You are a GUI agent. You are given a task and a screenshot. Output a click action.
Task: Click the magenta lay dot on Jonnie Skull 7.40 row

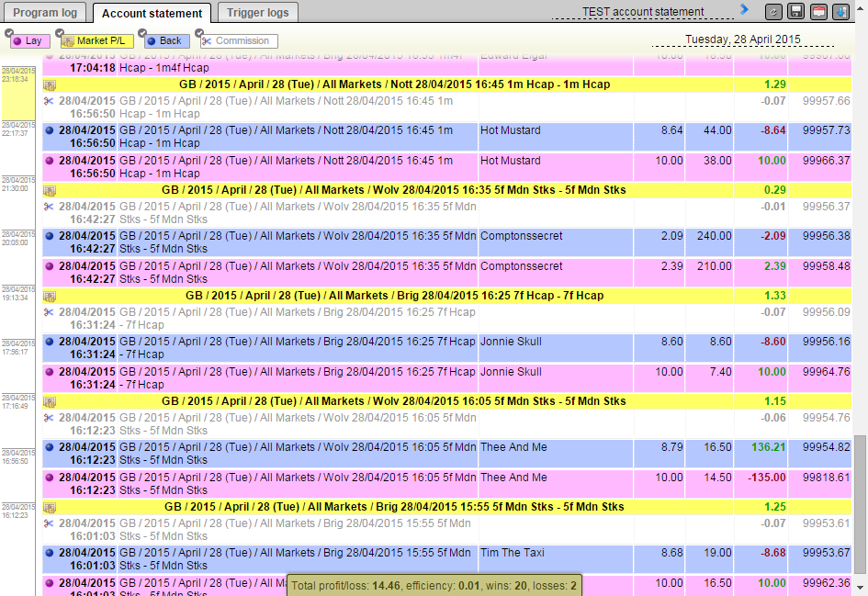50,372
